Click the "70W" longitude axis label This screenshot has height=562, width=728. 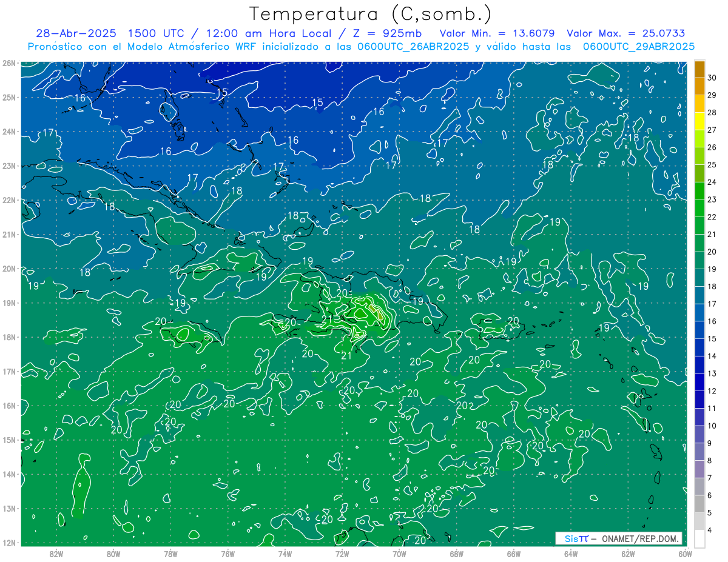tap(399, 554)
